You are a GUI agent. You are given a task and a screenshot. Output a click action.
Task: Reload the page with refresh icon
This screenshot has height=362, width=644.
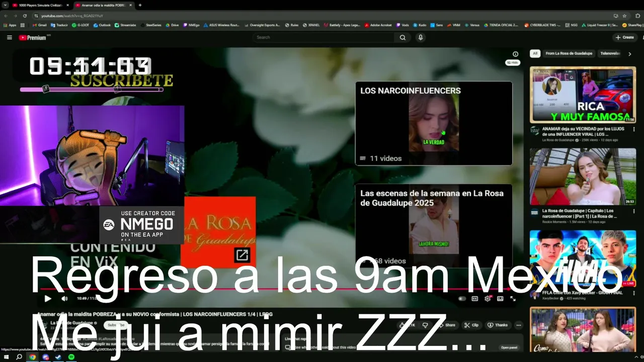pos(25,16)
